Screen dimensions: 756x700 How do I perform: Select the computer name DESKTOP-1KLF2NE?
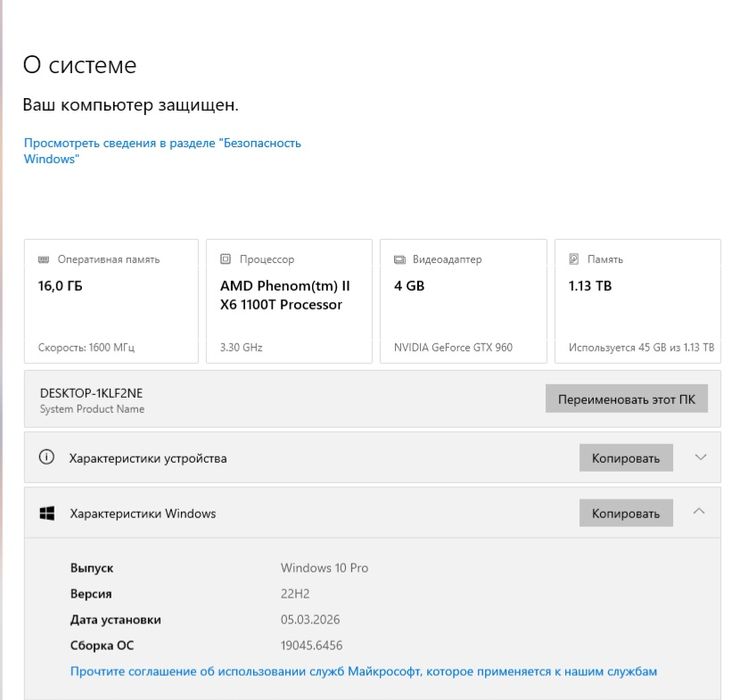pos(91,393)
